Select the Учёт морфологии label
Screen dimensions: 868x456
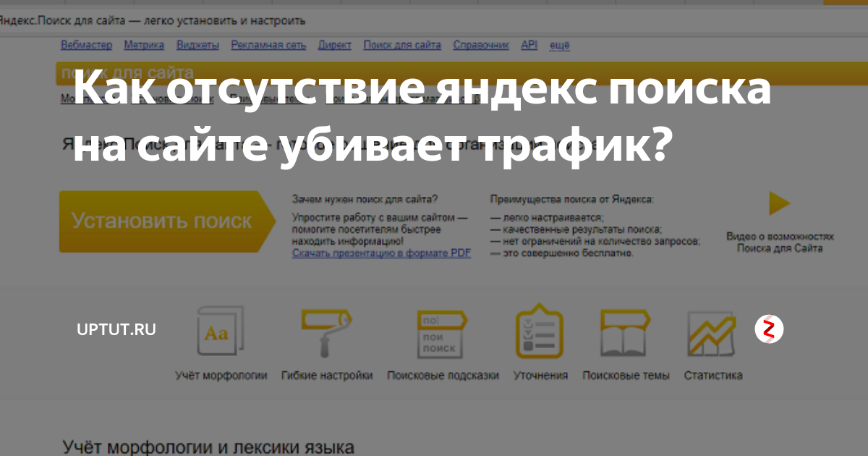221,376
